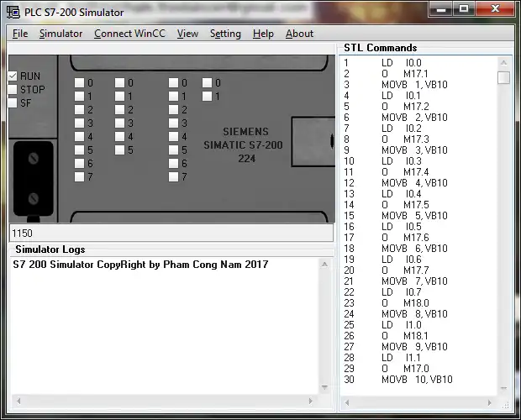This screenshot has width=521, height=420.
Task: Toggle checkbox 7 in the first I/O column
Action: [79, 176]
